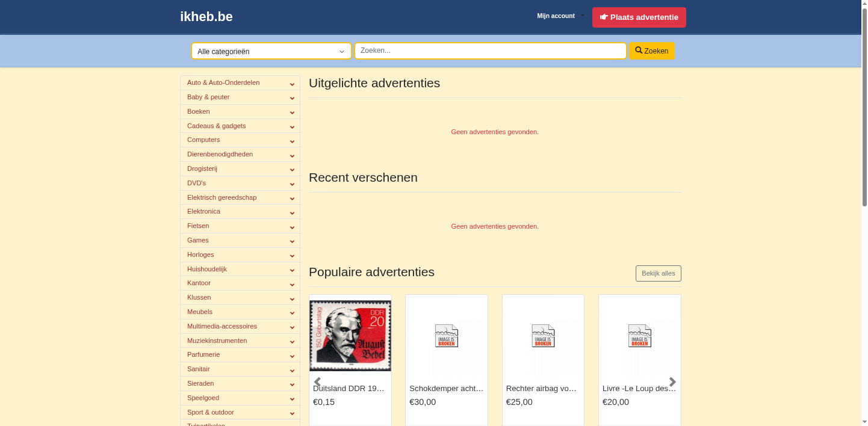Open the Mijn account menu
Screen dimensions: 868x426
560,16
